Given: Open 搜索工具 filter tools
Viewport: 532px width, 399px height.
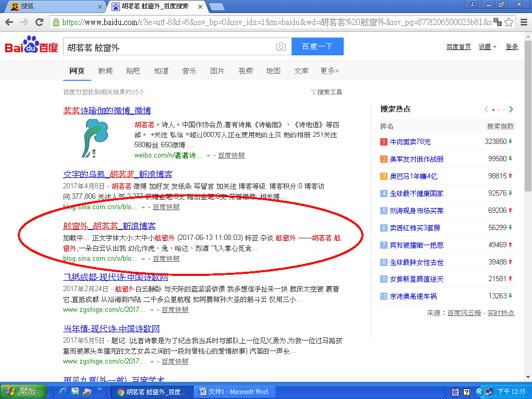Looking at the screenshot, I should [327, 92].
